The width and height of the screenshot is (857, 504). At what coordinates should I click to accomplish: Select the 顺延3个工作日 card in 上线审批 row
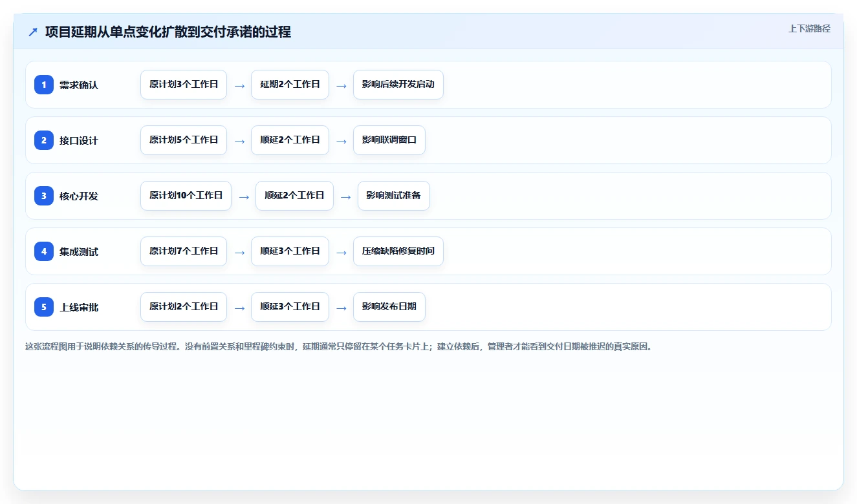point(290,307)
